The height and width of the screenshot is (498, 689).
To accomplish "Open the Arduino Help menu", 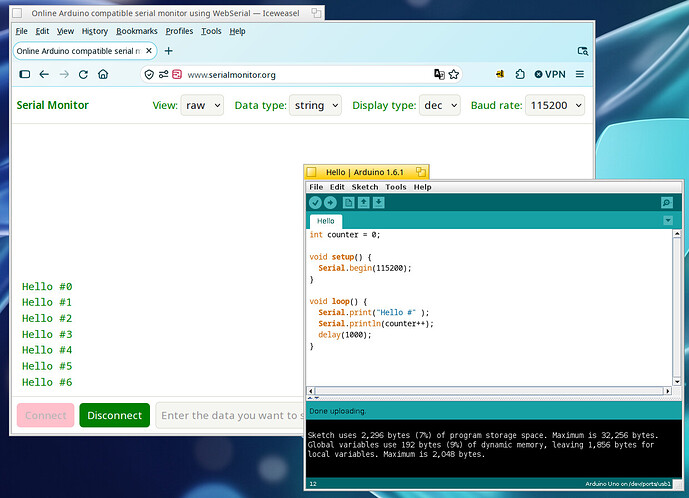I will click(x=422, y=187).
